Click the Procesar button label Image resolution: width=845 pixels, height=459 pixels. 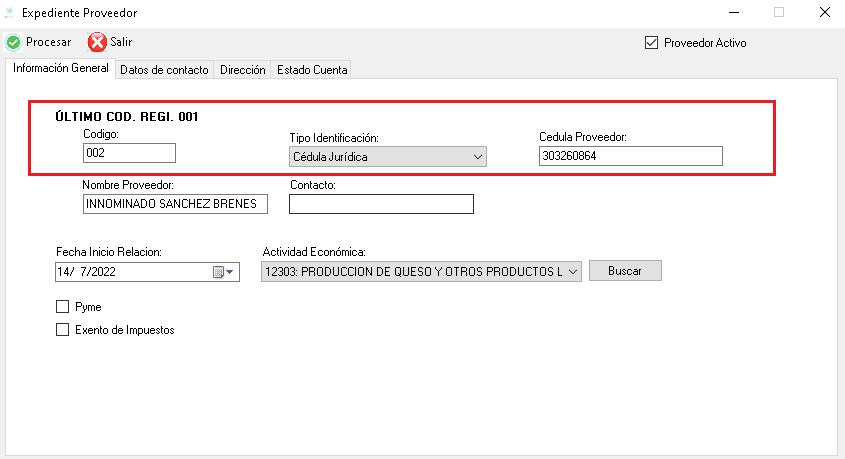pyautogui.click(x=49, y=42)
